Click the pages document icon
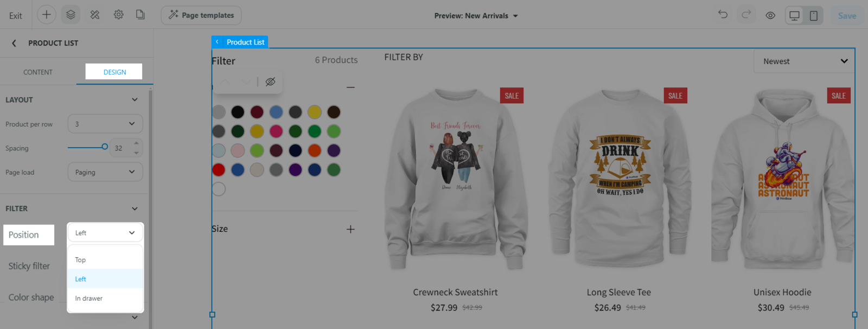Viewport: 868px width, 329px height. click(x=141, y=15)
